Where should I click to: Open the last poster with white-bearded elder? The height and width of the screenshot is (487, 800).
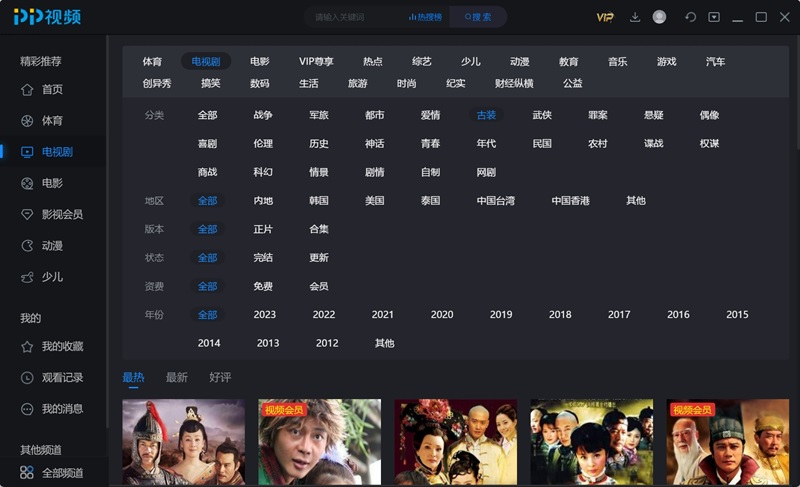(x=728, y=442)
